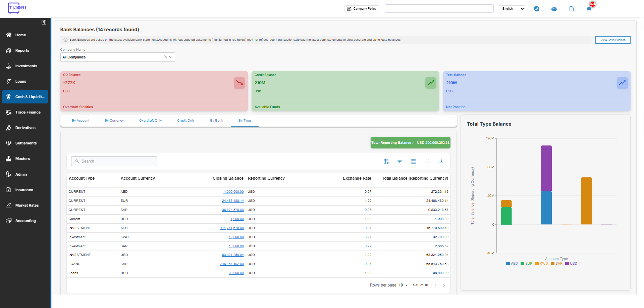
Task: Open Cash & Liquidity section
Action: (x=25, y=97)
